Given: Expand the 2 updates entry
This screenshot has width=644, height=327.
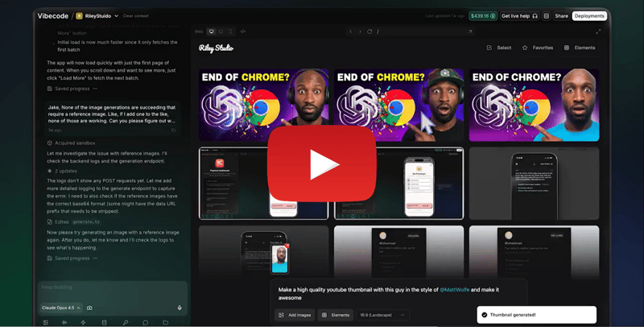Looking at the screenshot, I should [x=62, y=171].
